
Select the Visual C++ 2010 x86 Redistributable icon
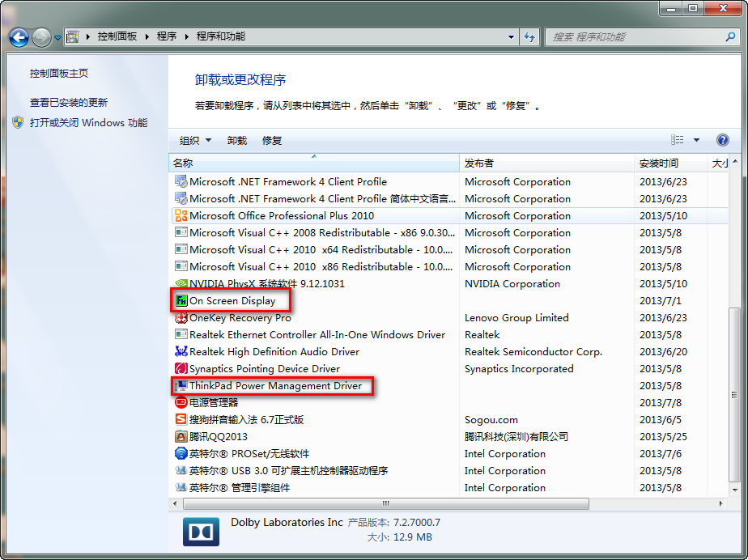(x=181, y=266)
